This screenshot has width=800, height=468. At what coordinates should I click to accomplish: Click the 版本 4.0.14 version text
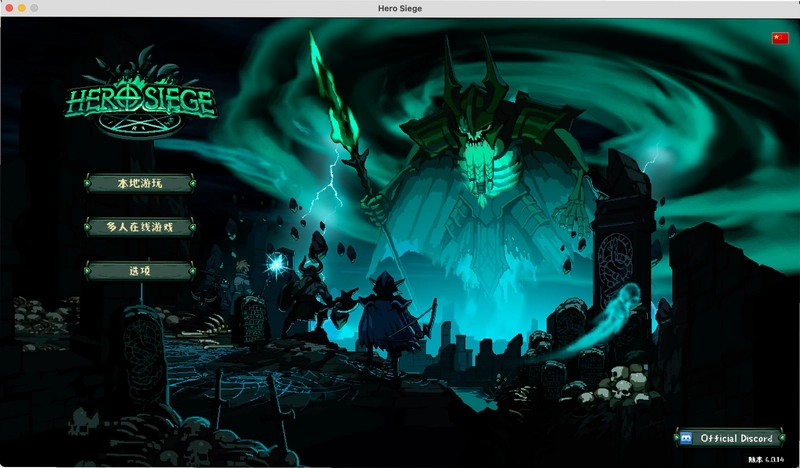tap(766, 460)
